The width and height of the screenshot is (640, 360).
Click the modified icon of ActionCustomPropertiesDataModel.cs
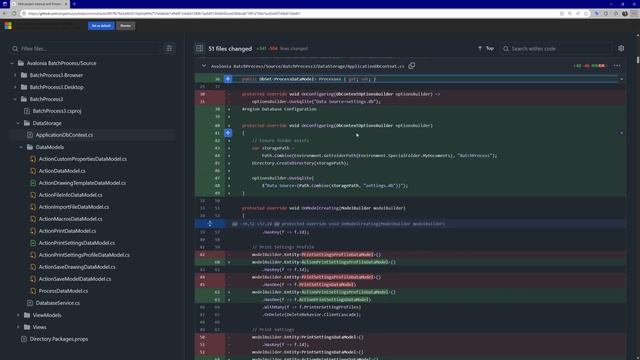pos(33,159)
